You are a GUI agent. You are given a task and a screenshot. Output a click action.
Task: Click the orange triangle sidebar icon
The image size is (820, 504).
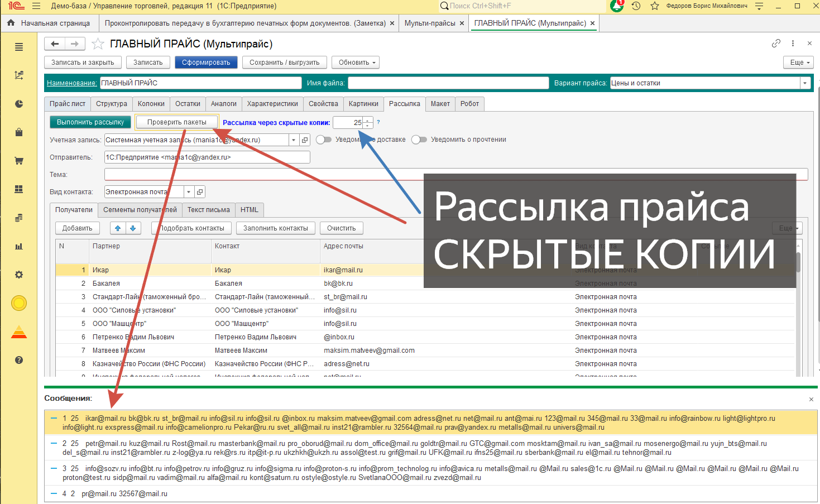pos(19,332)
